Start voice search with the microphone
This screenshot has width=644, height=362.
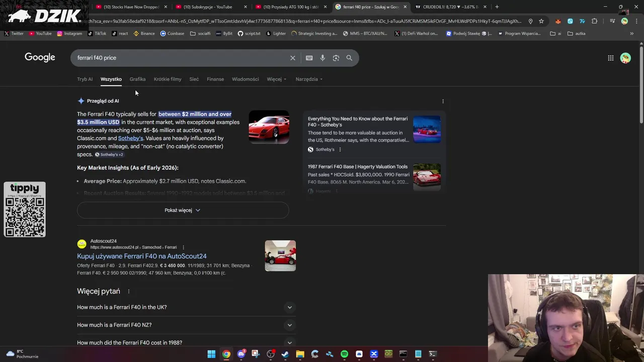(323, 58)
